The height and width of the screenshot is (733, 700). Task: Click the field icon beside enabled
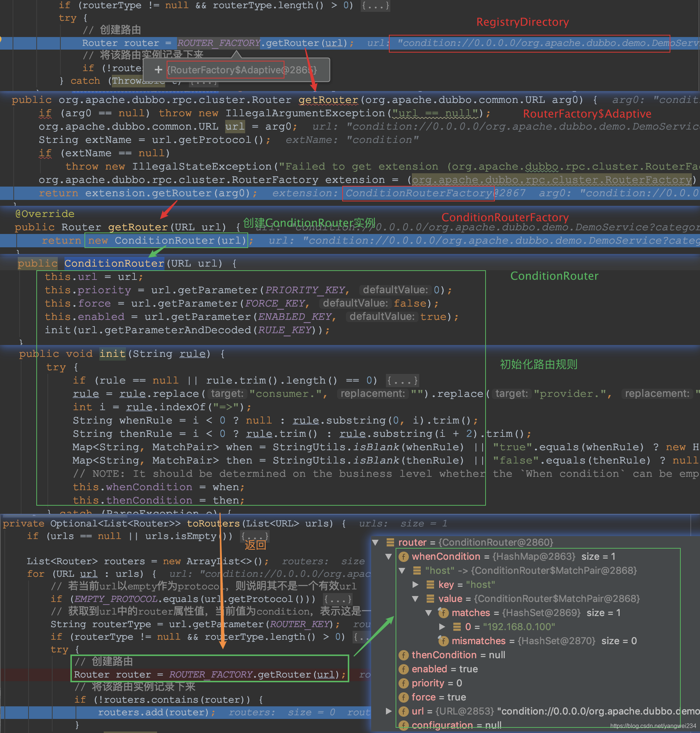(403, 669)
